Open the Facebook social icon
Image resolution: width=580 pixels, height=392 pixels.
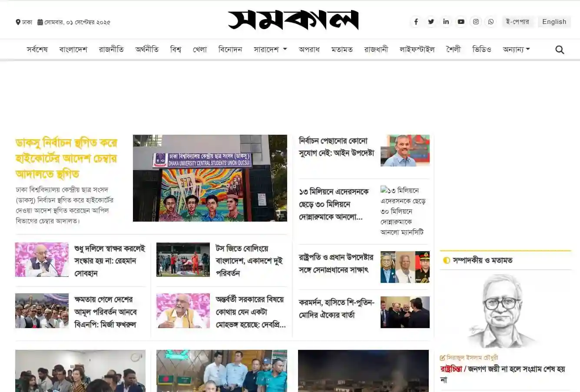416,22
